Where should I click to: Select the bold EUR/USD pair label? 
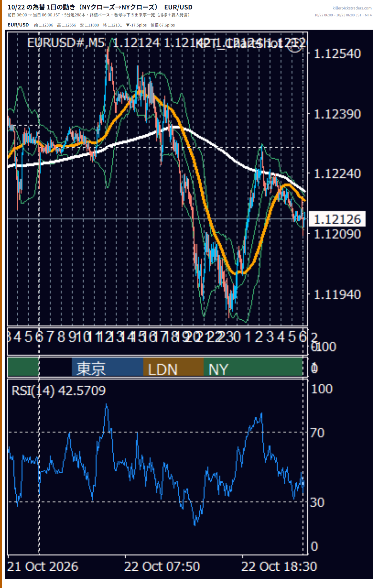tap(18, 25)
